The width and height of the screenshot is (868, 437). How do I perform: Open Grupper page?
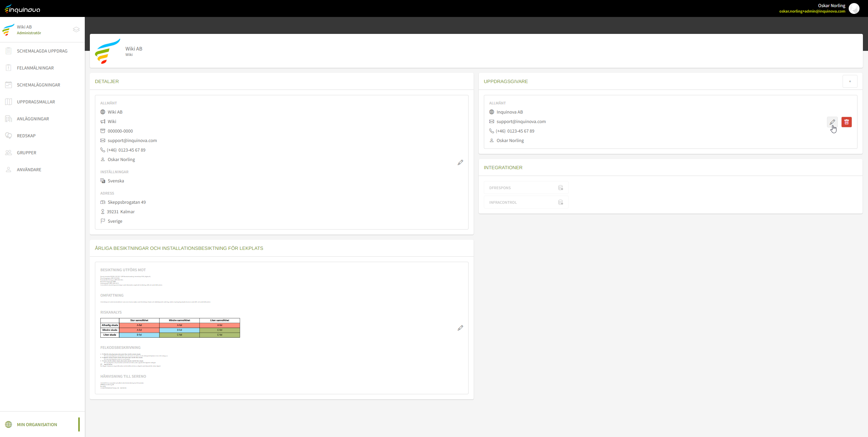click(26, 153)
